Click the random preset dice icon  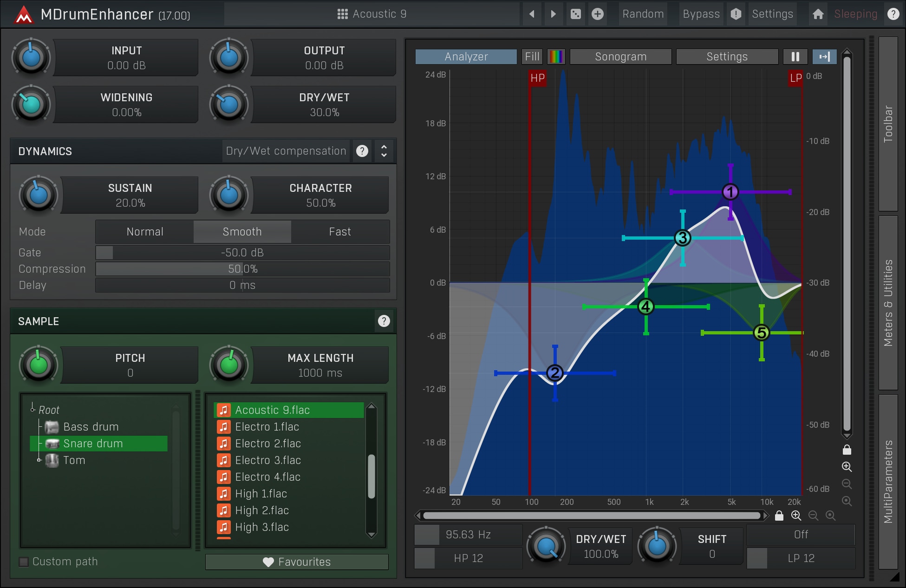click(x=575, y=14)
